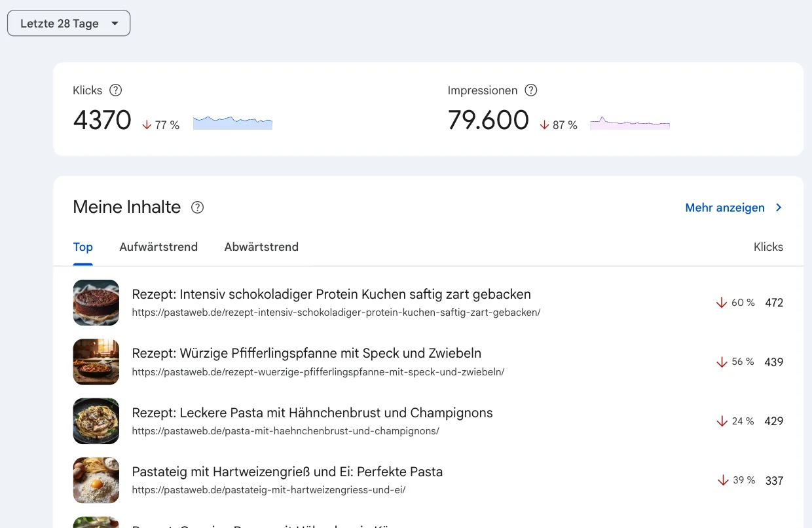The width and height of the screenshot is (812, 528).
Task: Click the 87 % decrease indicator
Action: pos(559,125)
